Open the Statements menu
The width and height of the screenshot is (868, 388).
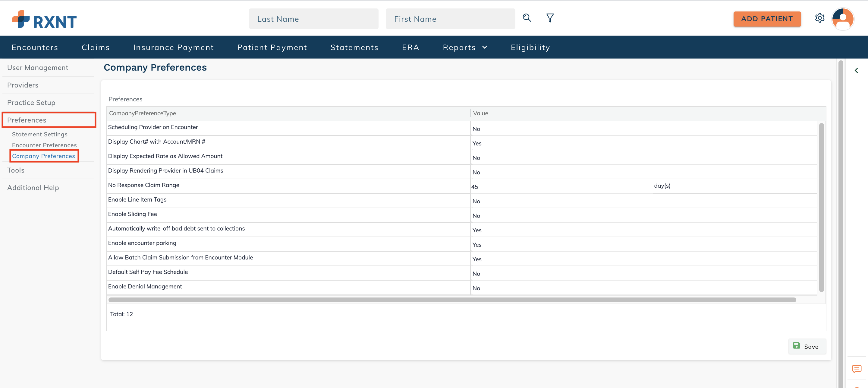coord(354,47)
